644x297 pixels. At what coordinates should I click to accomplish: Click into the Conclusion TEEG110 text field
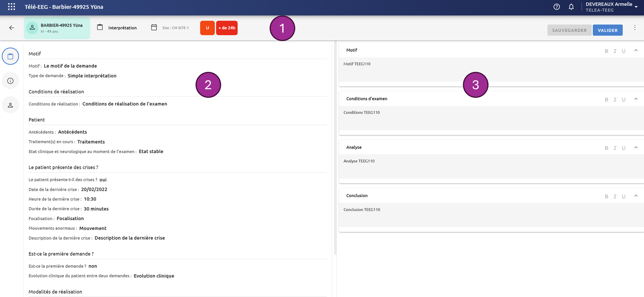click(491, 215)
